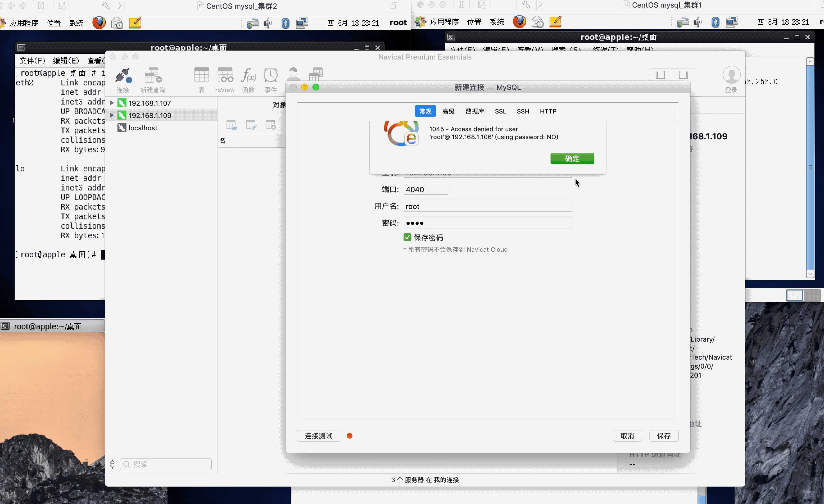
Task: Click the network icon in mysql_集群2 panel
Action: point(302,23)
